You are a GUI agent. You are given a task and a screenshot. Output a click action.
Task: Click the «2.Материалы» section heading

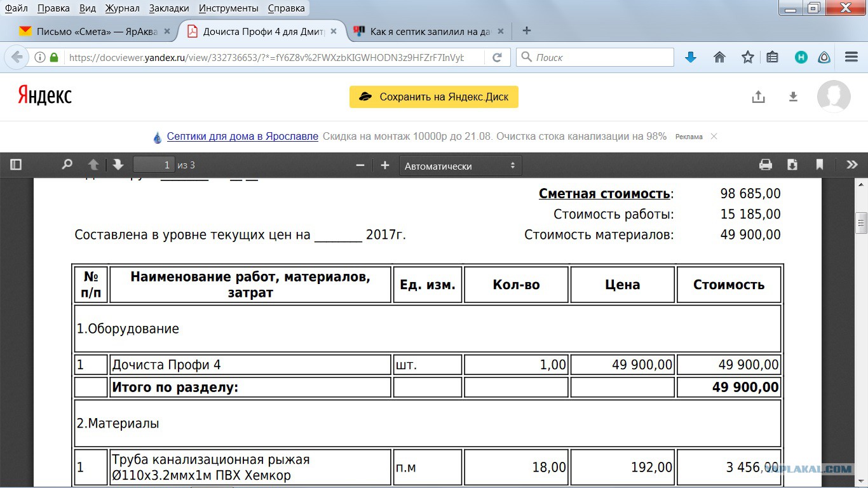[x=118, y=423]
